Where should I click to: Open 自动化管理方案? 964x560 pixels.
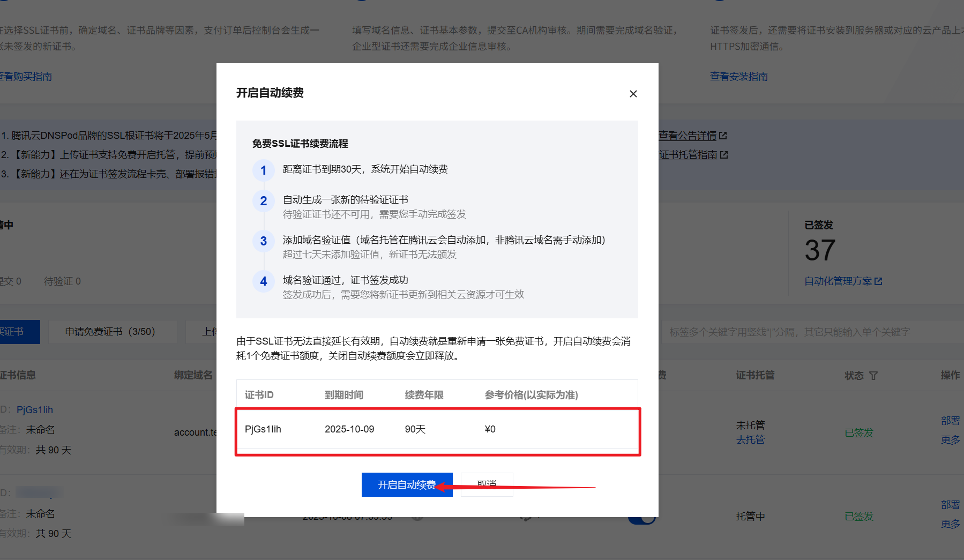coord(839,280)
